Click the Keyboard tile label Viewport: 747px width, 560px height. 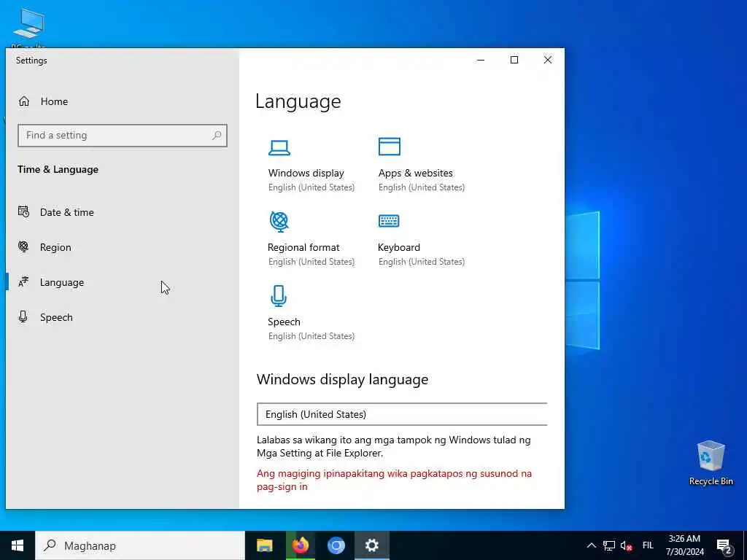[x=399, y=248]
